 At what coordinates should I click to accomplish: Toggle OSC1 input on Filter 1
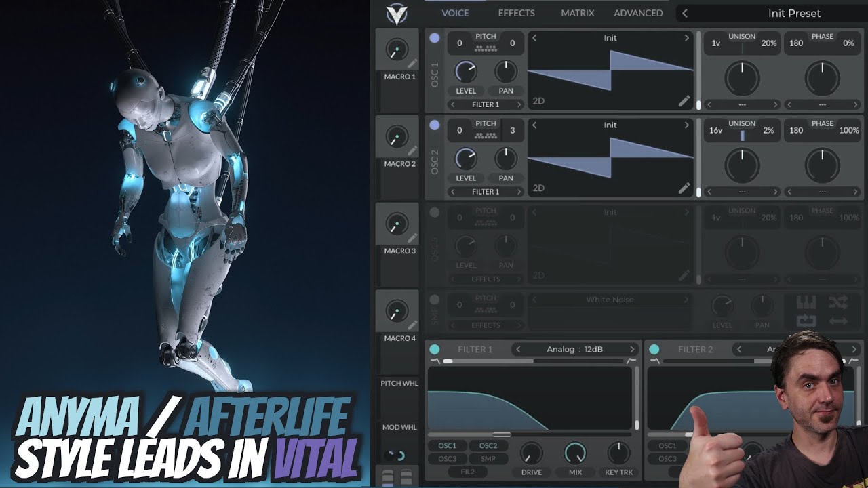(448, 446)
